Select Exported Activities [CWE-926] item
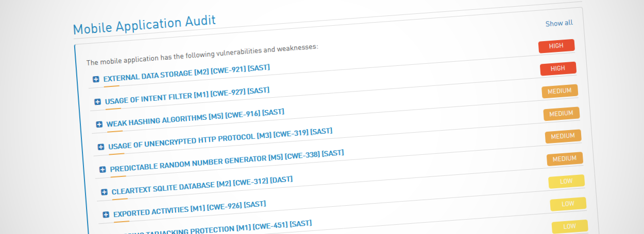Viewport: 644px width, 234px height. [x=190, y=208]
